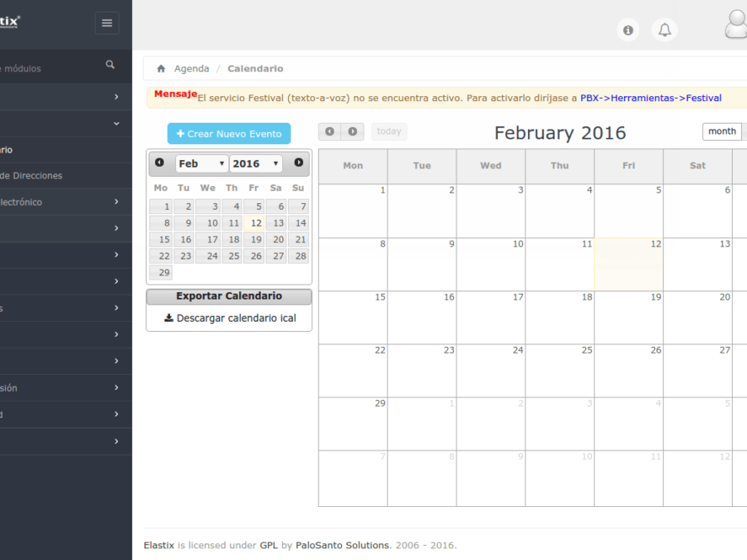The image size is (747, 560).
Task: Follow the PBX->Herramientas->Festival link
Action: (651, 98)
